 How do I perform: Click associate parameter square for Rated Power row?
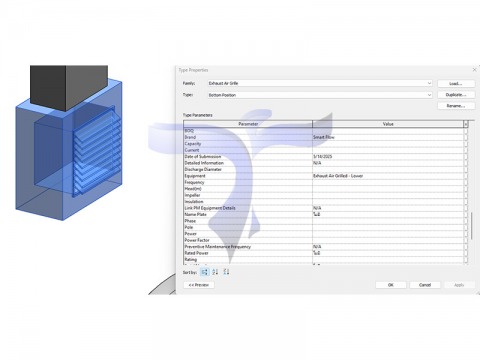click(x=466, y=253)
